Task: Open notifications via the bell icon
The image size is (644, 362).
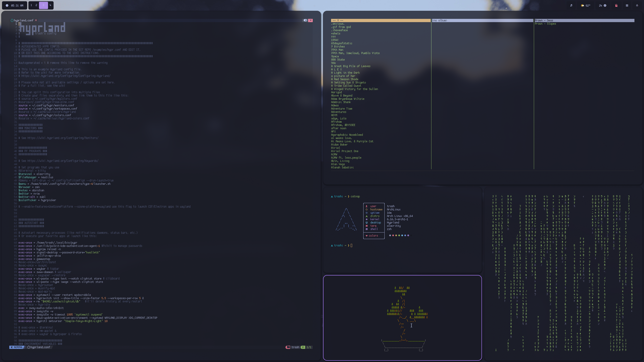Action: pyautogui.click(x=637, y=5)
